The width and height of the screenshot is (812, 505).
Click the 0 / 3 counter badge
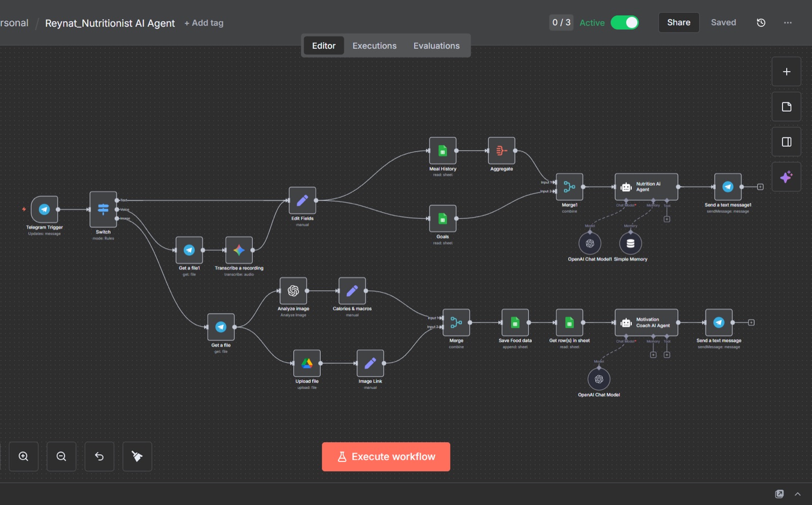click(562, 23)
